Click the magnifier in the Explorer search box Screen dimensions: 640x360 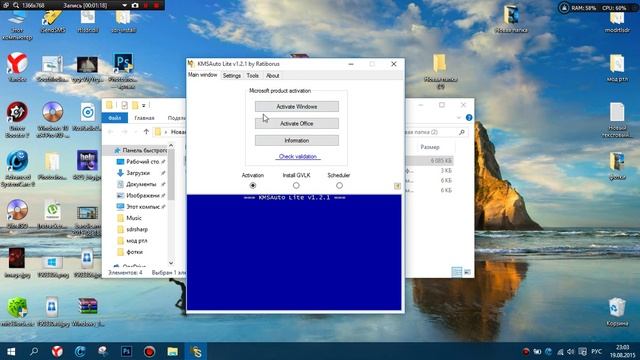[x=462, y=132]
